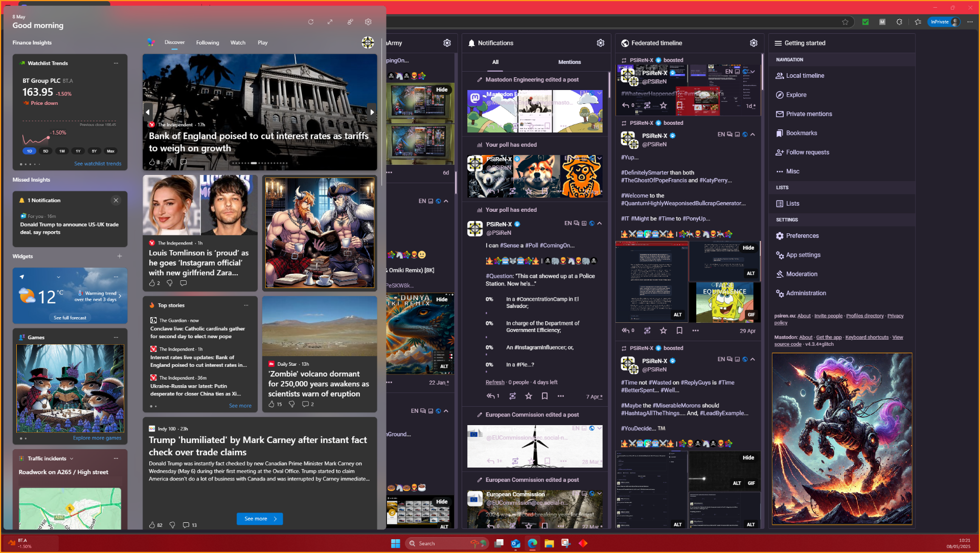Refresh the poll results link
This screenshot has width=980, height=553.
click(x=495, y=382)
